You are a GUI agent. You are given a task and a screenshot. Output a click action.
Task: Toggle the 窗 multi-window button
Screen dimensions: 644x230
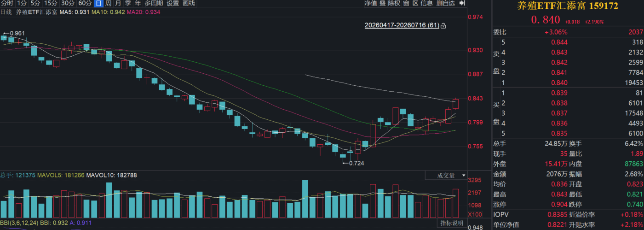[406, 3]
